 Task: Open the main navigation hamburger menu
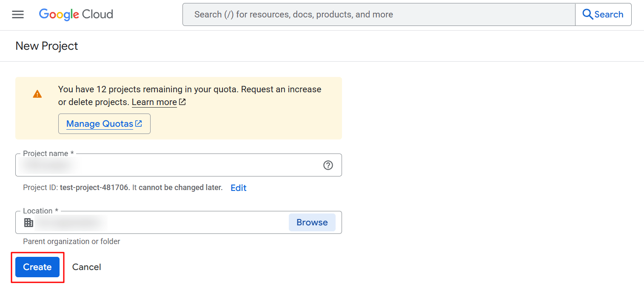point(18,14)
